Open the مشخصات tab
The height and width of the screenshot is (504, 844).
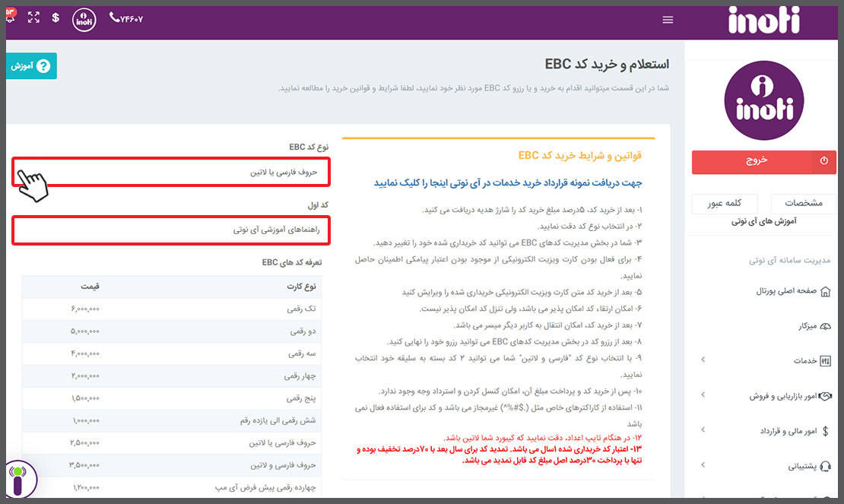tap(803, 203)
